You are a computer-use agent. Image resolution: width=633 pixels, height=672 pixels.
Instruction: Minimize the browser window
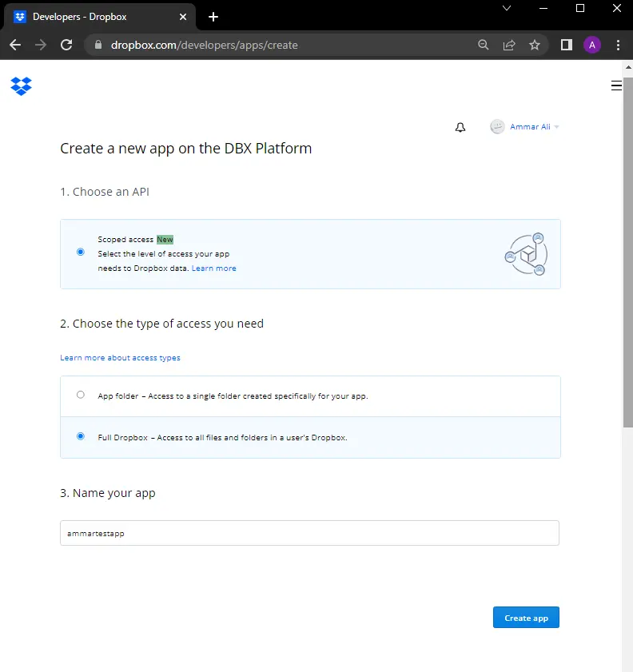pyautogui.click(x=543, y=8)
